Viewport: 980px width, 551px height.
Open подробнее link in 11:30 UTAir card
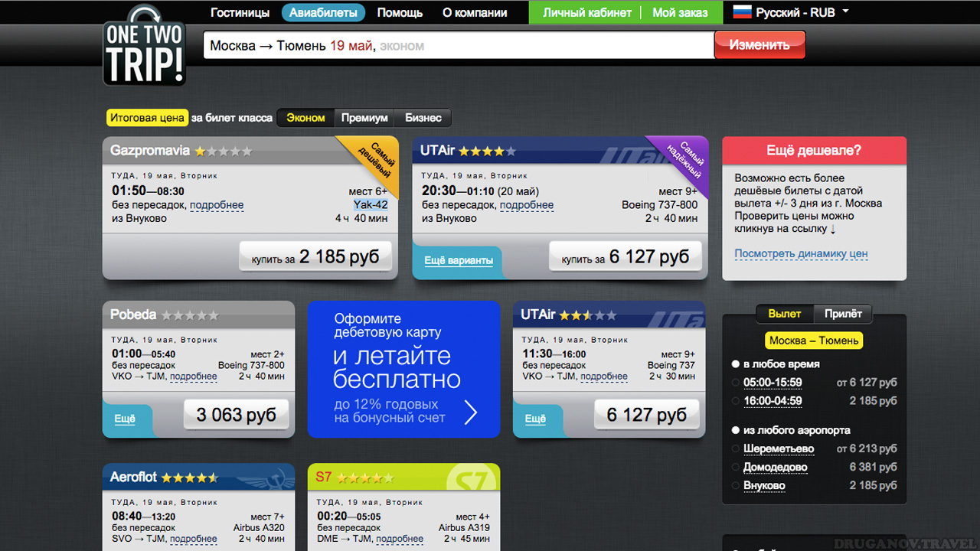coord(604,377)
